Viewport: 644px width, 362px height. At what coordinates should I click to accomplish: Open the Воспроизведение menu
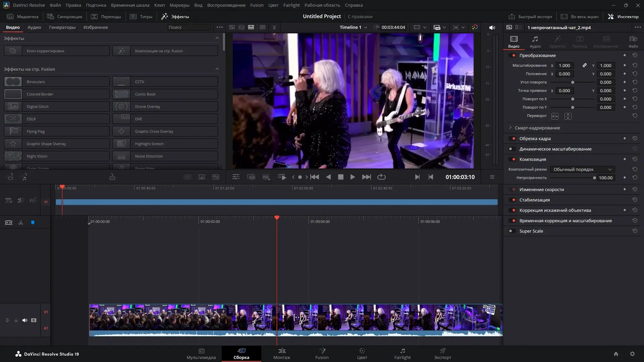click(226, 5)
